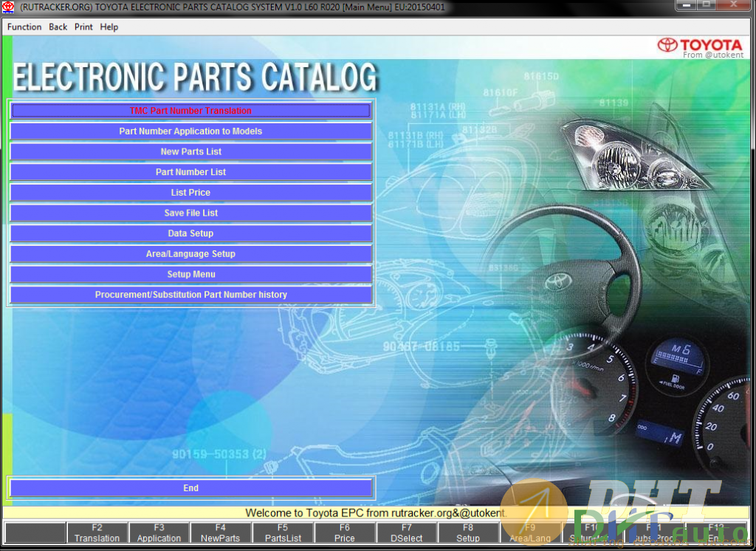Click the Back menu item

[58, 27]
